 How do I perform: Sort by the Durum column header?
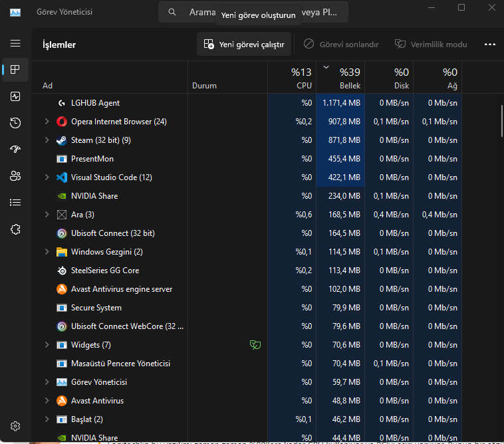point(227,77)
